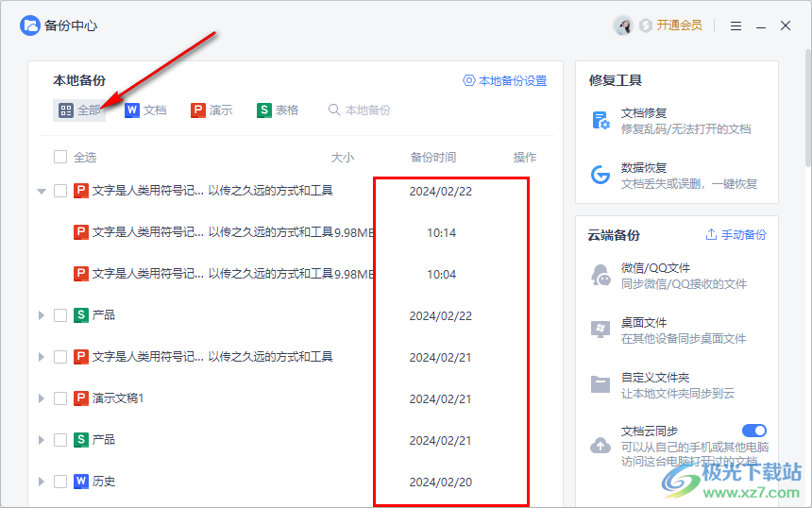812x508 pixels.
Task: Expand the 文字是人类用符号记 2024/02/21 group
Action: (42, 357)
